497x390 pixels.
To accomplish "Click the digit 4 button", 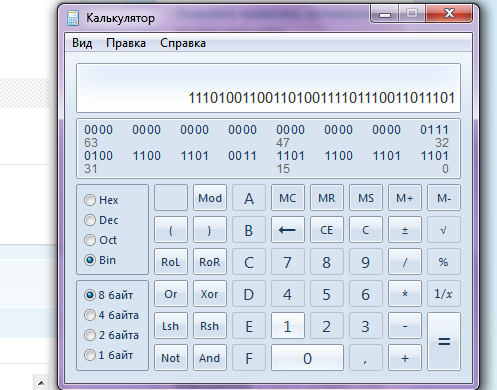I will point(288,294).
